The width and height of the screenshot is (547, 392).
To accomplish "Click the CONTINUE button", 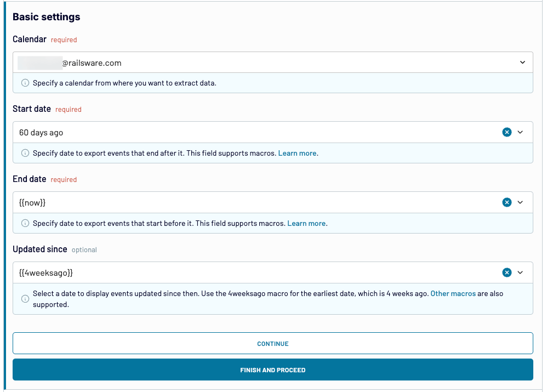I will coord(273,344).
